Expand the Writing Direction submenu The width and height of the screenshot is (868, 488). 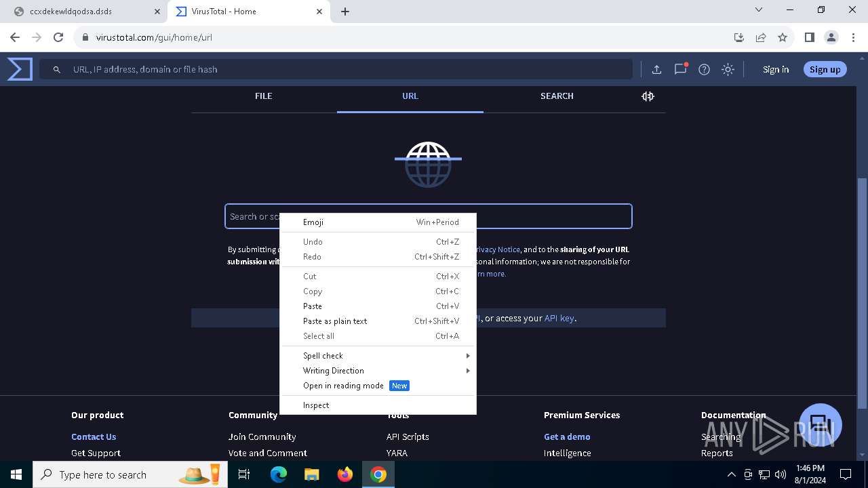coord(378,371)
